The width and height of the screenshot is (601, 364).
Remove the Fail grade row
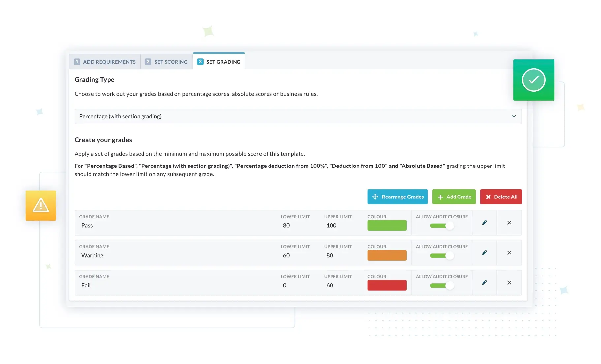509,283
